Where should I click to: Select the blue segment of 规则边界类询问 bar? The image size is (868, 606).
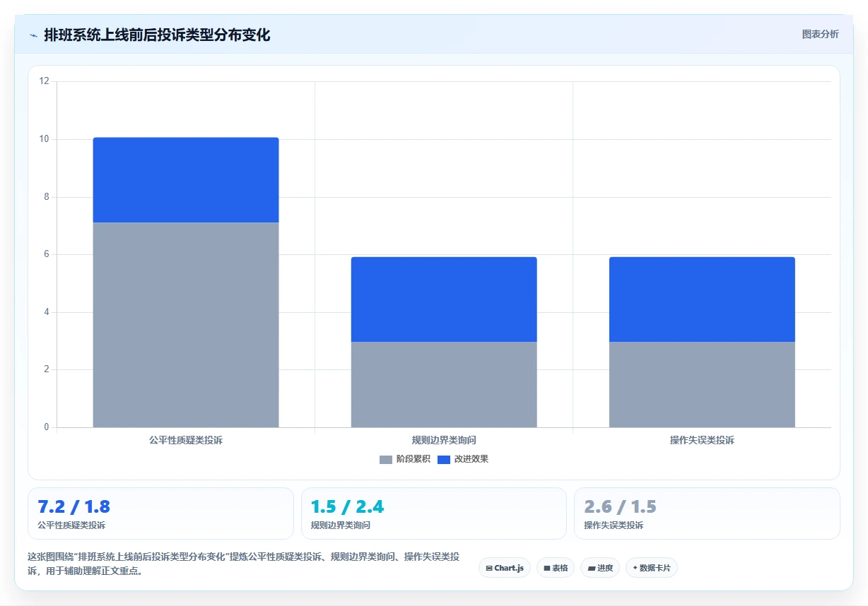444,299
